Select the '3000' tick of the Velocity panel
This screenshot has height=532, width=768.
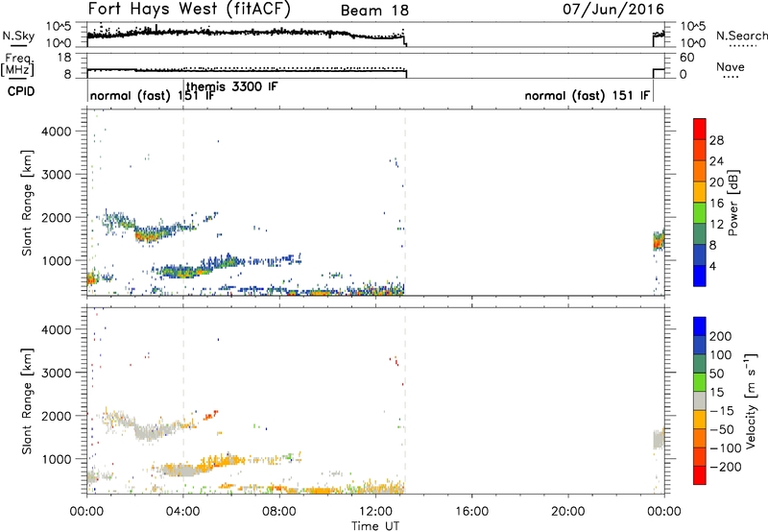coord(56,373)
